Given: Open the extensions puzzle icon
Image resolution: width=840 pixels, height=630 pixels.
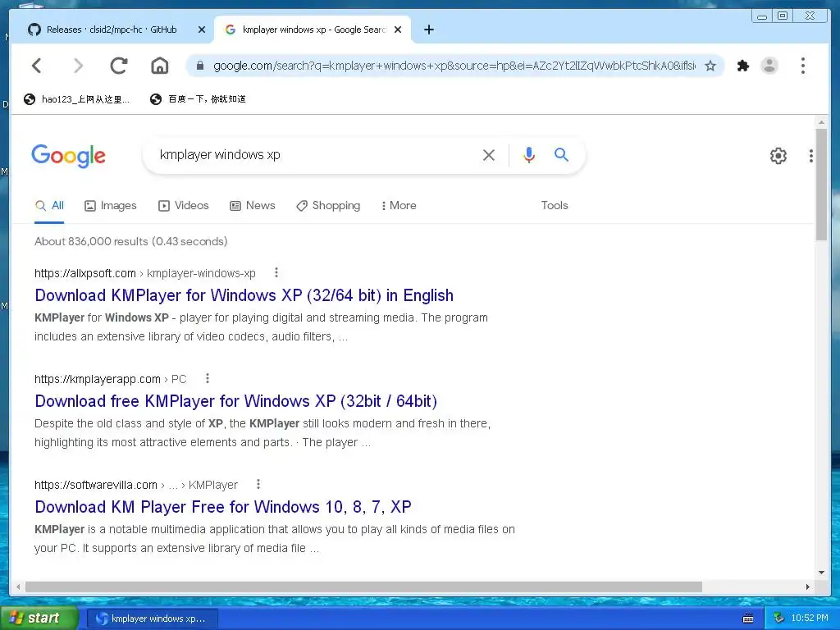Looking at the screenshot, I should coord(743,66).
